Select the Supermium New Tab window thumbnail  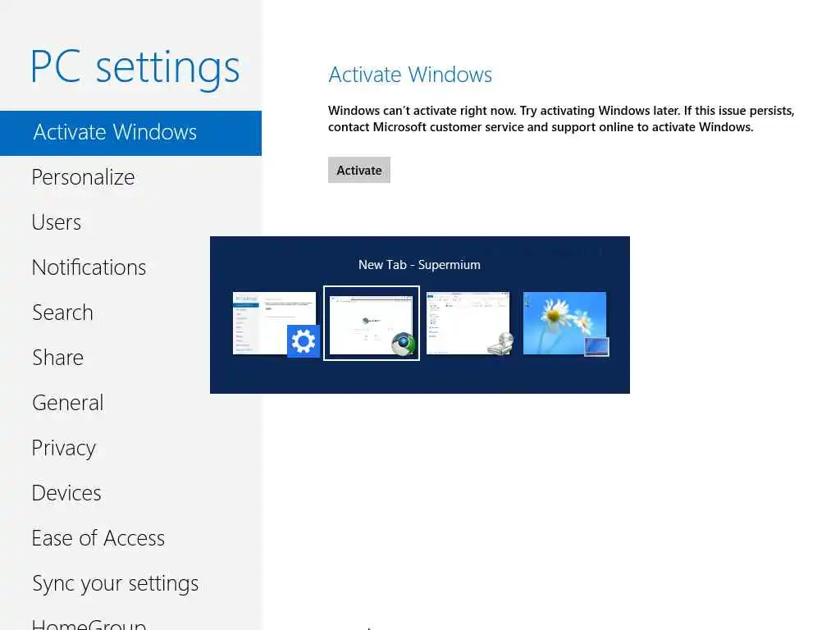click(x=372, y=323)
